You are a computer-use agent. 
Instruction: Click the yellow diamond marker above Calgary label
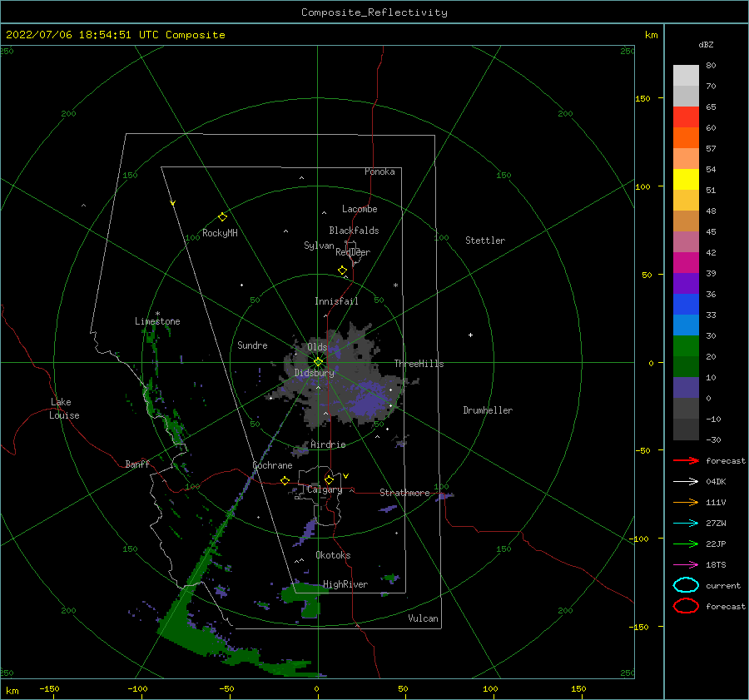click(329, 479)
